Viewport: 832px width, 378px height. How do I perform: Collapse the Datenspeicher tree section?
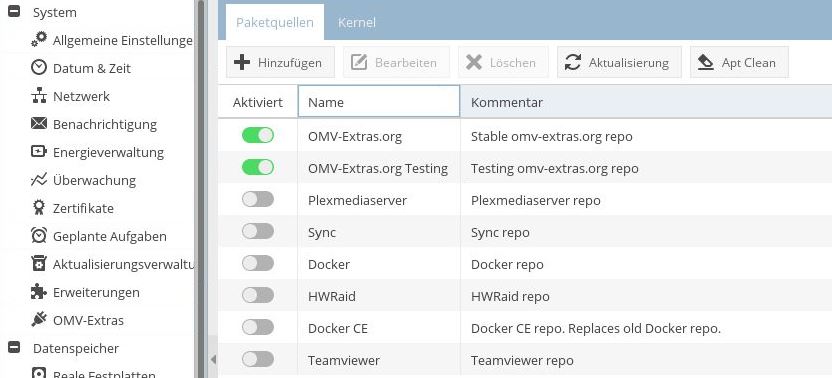tap(14, 348)
